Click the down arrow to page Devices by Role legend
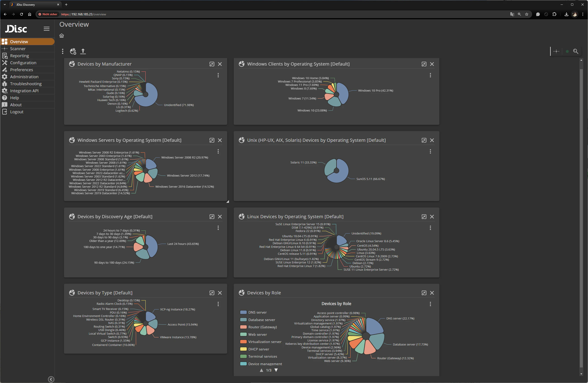The image size is (588, 383). (276, 370)
